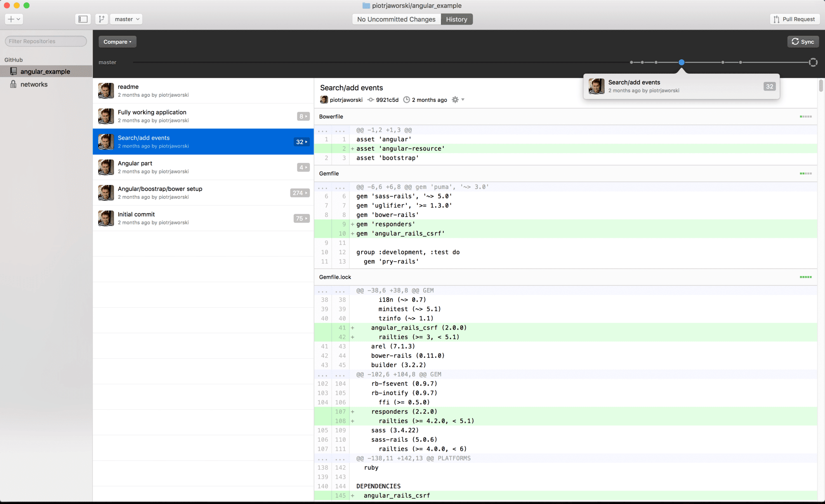The height and width of the screenshot is (504, 825).
Task: Toggle the angular_example repository selection
Action: tap(46, 71)
